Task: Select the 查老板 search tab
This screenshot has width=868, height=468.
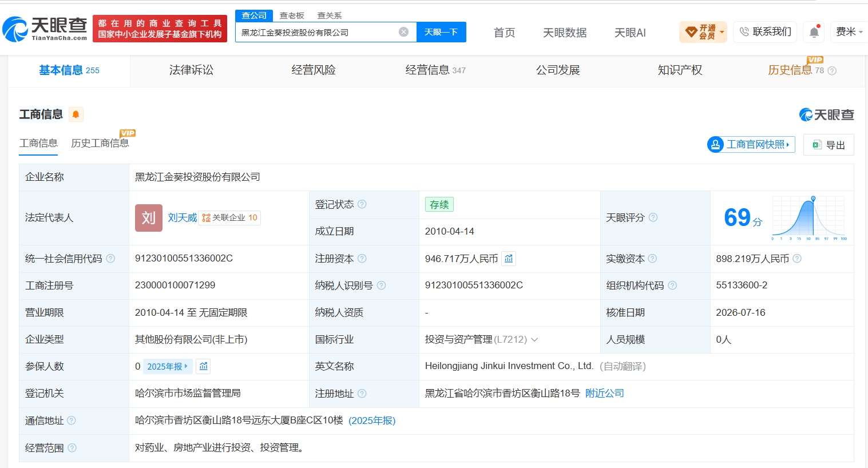Action: (292, 15)
